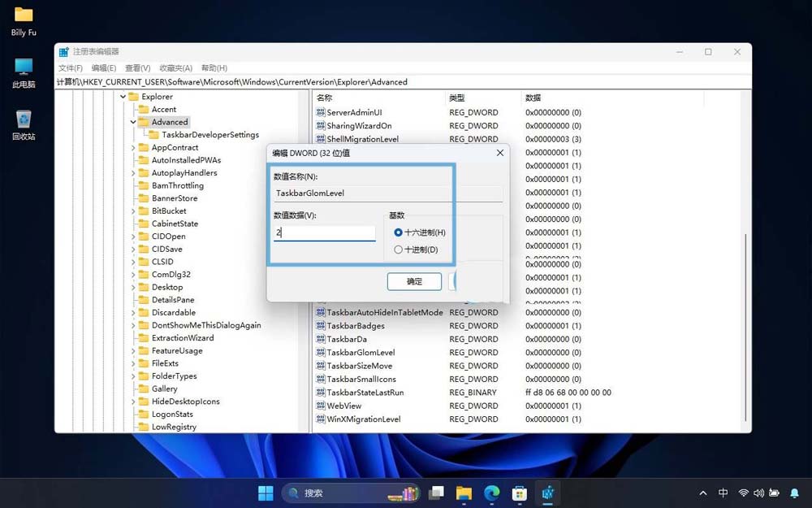Image resolution: width=812 pixels, height=508 pixels.
Task: Click the Wi-Fi icon in the tray
Action: (745, 493)
